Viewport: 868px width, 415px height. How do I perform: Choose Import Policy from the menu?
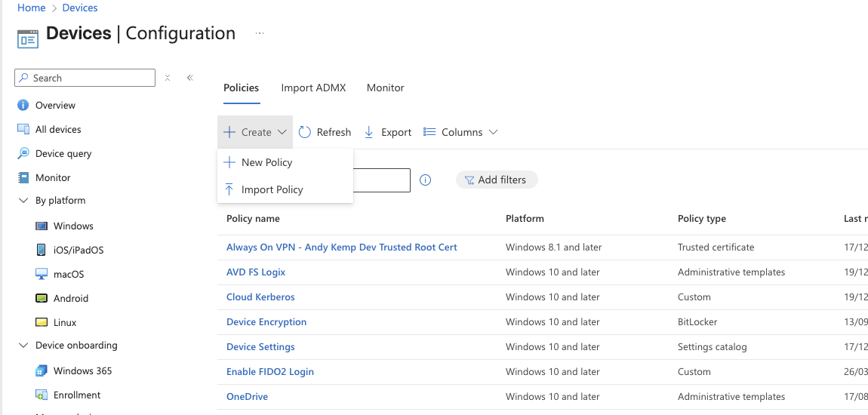[272, 190]
